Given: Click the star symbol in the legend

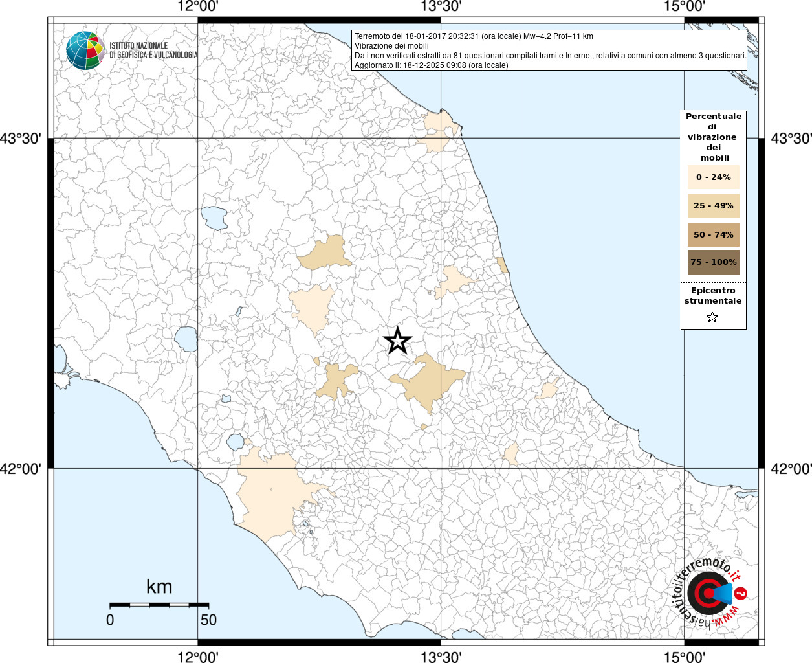Looking at the screenshot, I should (x=712, y=317).
